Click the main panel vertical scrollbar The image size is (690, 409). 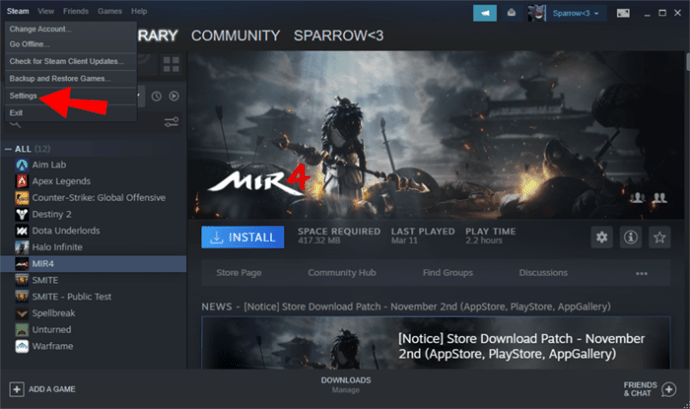point(687,62)
